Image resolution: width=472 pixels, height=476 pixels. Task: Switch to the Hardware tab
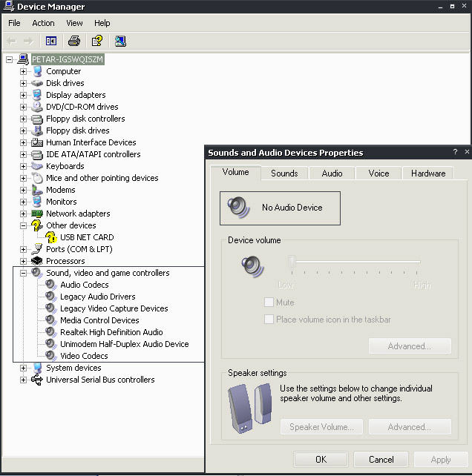click(428, 173)
